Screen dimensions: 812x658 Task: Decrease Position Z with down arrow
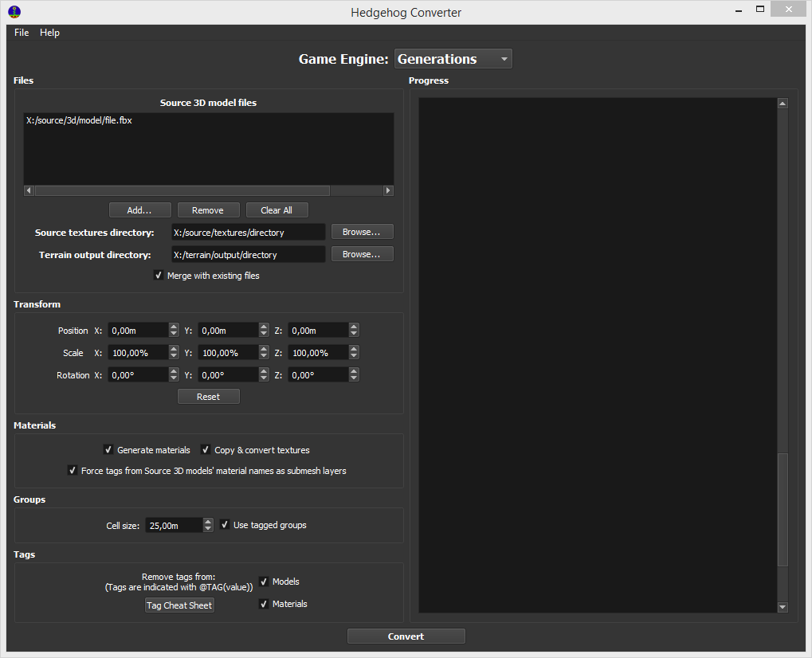pos(354,334)
